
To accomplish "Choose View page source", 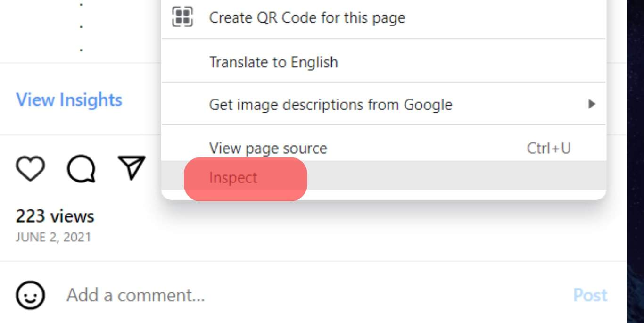I will click(x=268, y=148).
